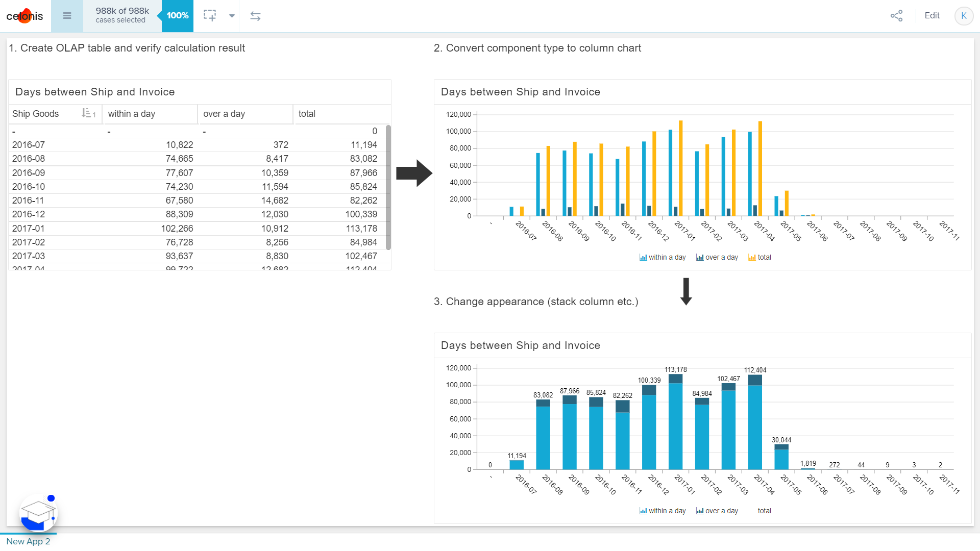Select the 'total' column header

[x=307, y=113]
